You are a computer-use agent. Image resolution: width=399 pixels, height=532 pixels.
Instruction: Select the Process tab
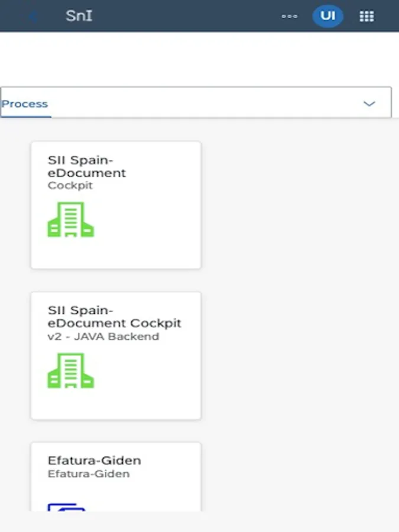pyautogui.click(x=25, y=104)
